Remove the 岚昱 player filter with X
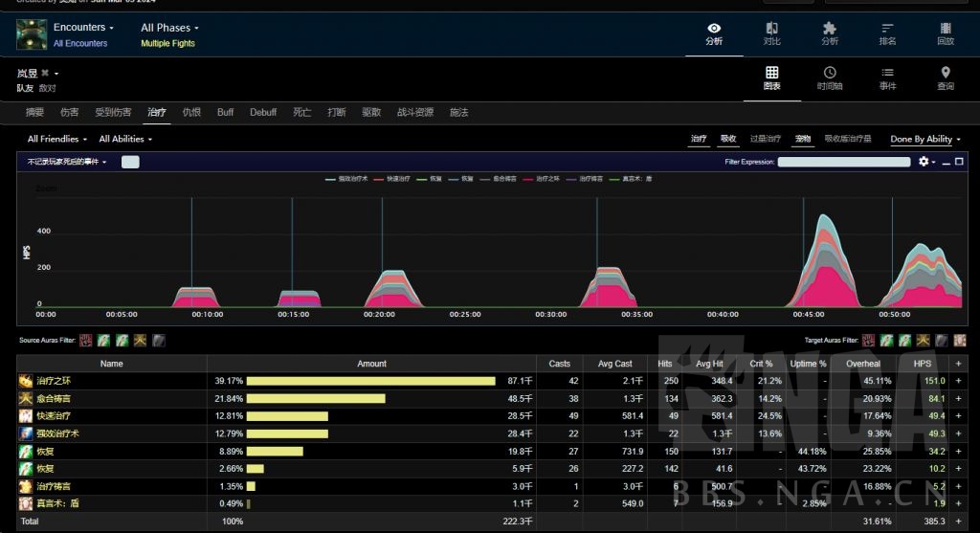The image size is (980, 533). [x=45, y=73]
